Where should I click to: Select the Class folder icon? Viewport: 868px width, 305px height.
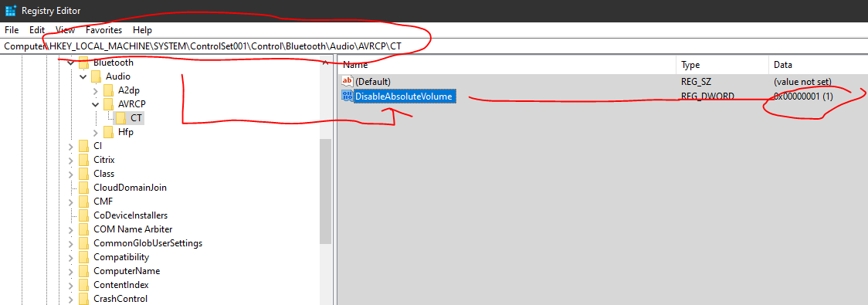(x=83, y=173)
